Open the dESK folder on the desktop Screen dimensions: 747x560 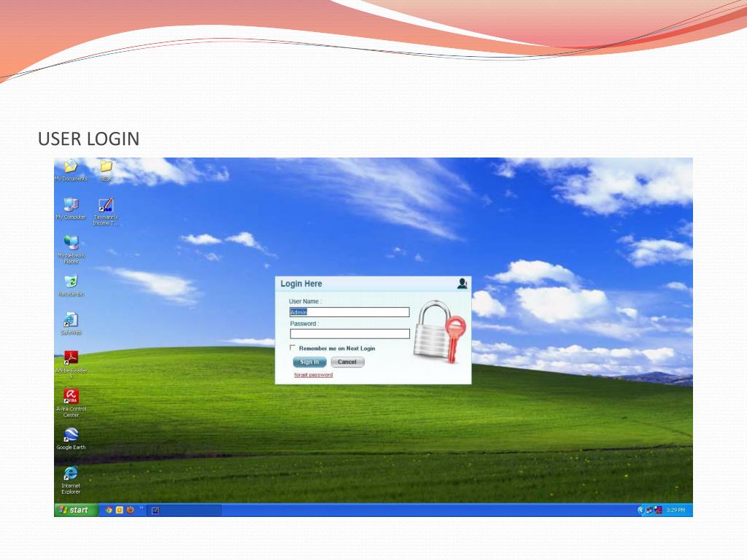[106, 171]
